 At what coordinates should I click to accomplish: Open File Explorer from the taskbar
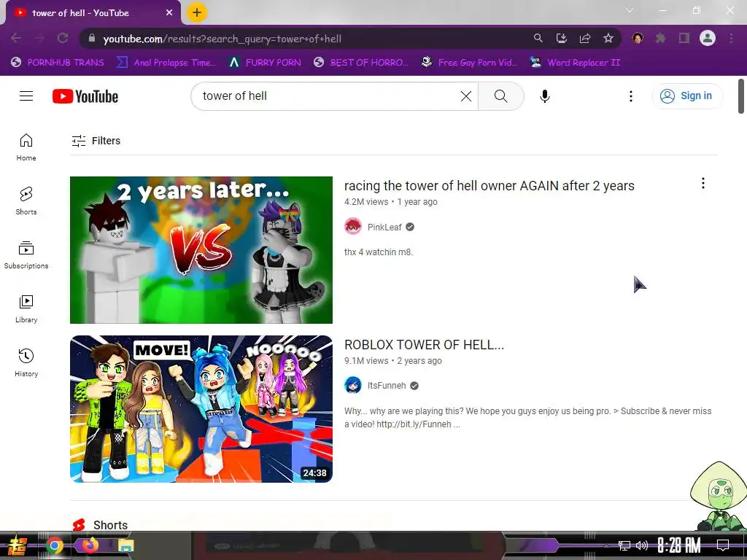pos(126,545)
